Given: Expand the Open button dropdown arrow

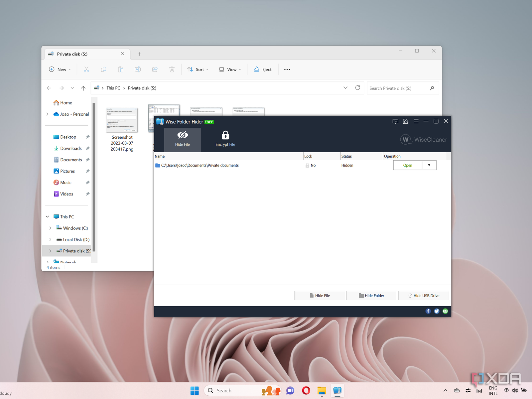Looking at the screenshot, I should click(x=429, y=165).
